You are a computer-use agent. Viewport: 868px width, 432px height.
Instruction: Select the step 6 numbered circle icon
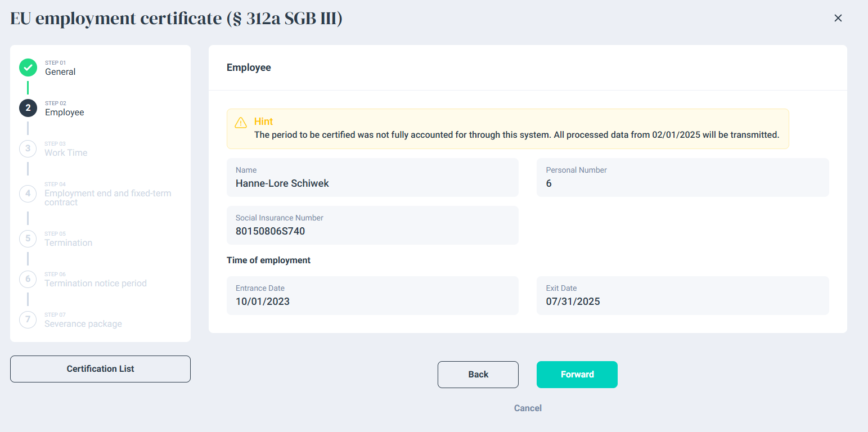[28, 279]
